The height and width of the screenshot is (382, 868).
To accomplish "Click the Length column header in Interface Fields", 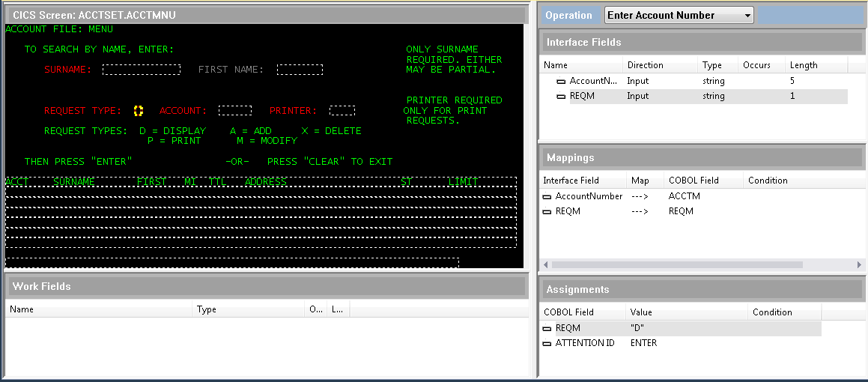I will pyautogui.click(x=804, y=65).
